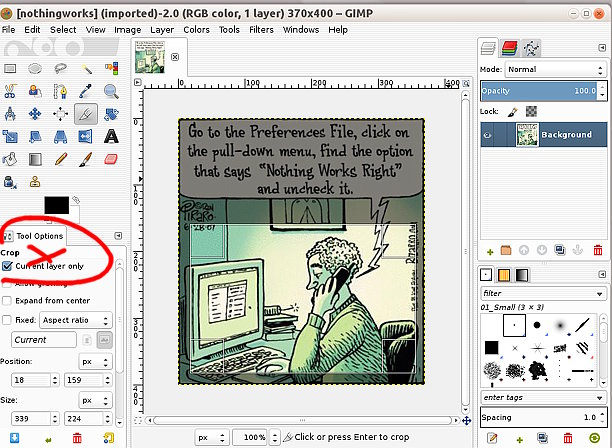Expand the brush filter dropdown

coord(543,293)
